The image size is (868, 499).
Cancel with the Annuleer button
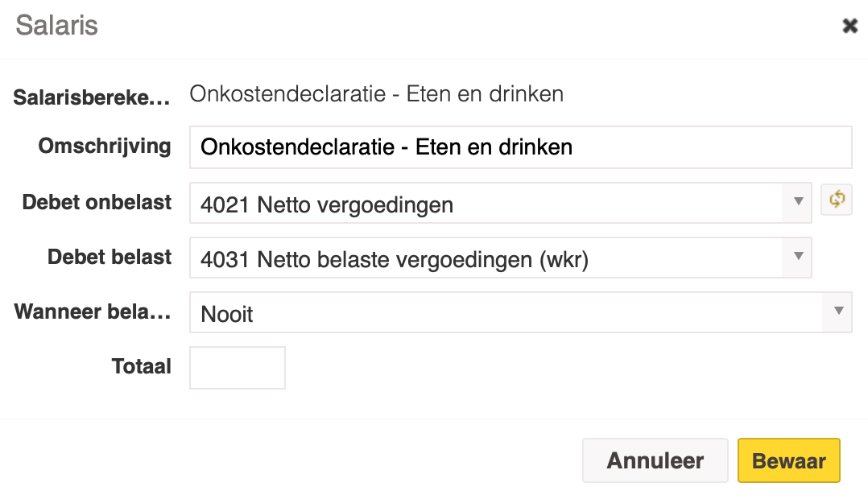pos(655,460)
